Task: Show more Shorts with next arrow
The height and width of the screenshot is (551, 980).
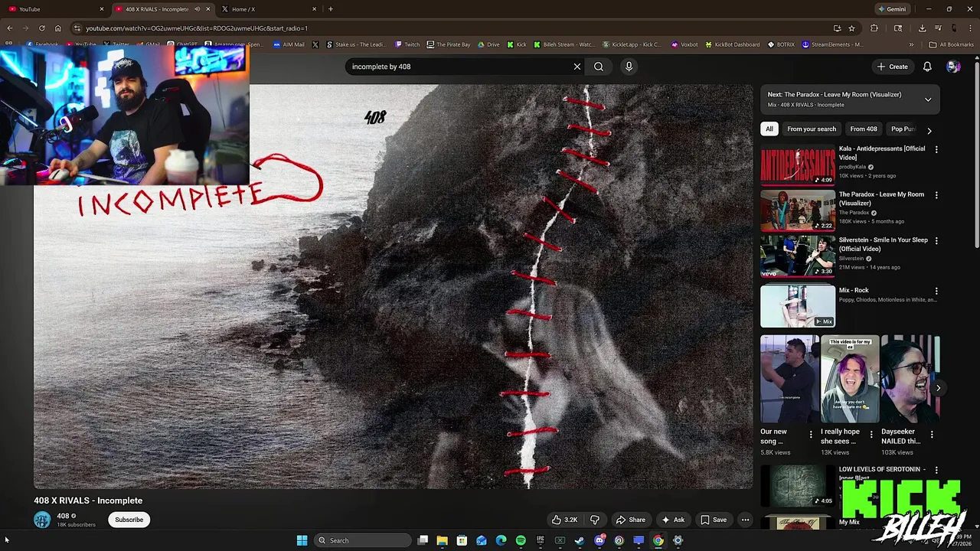Action: point(938,388)
